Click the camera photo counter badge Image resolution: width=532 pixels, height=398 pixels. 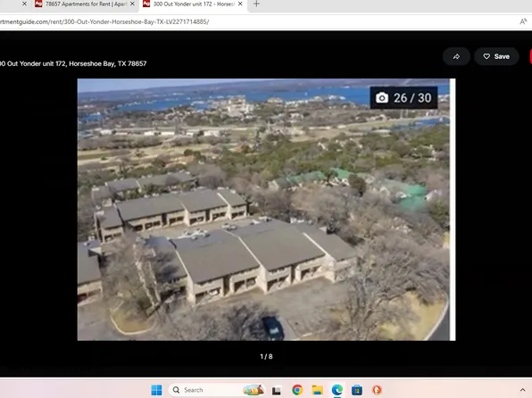403,98
